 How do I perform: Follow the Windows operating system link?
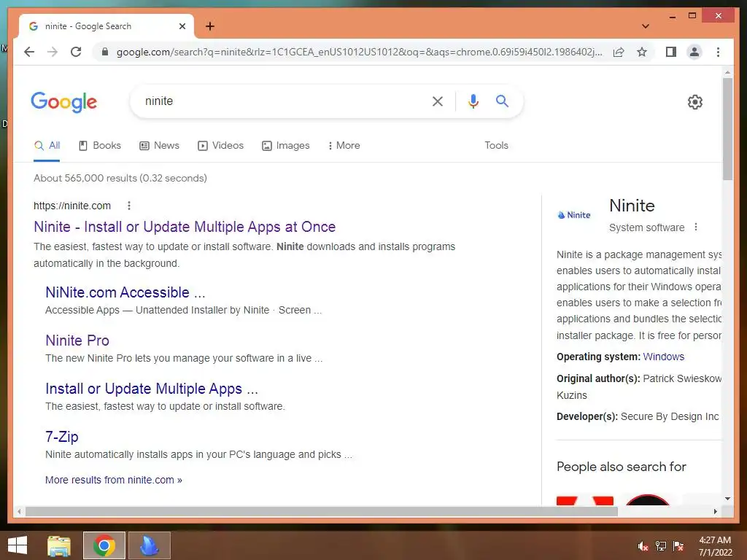point(663,357)
